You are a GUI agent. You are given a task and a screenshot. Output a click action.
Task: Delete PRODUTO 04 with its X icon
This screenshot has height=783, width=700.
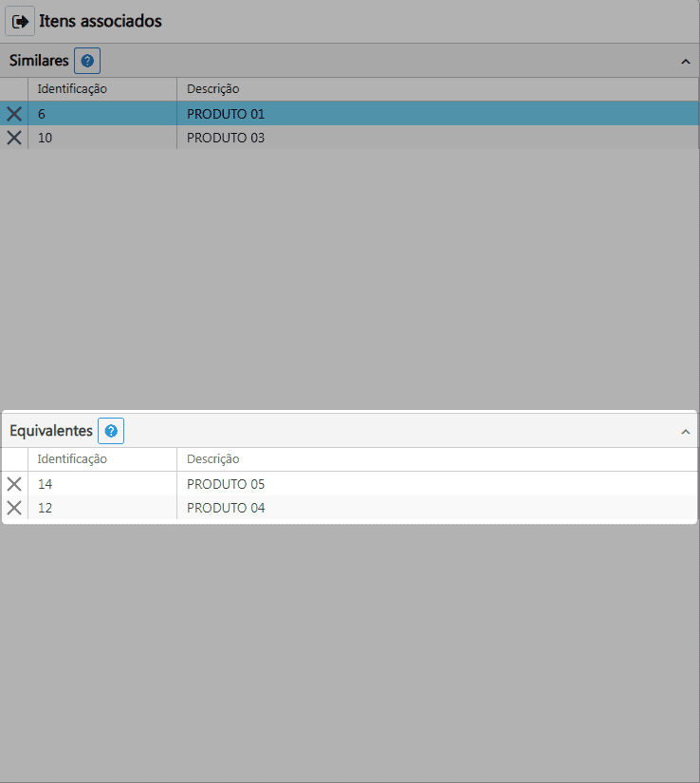coord(14,508)
